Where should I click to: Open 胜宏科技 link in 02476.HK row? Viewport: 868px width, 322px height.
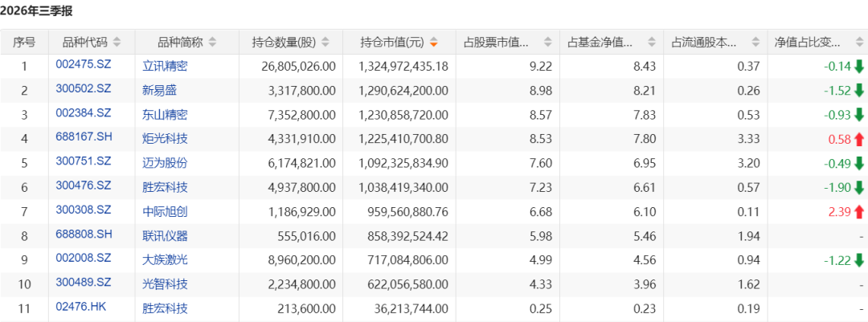coord(165,308)
